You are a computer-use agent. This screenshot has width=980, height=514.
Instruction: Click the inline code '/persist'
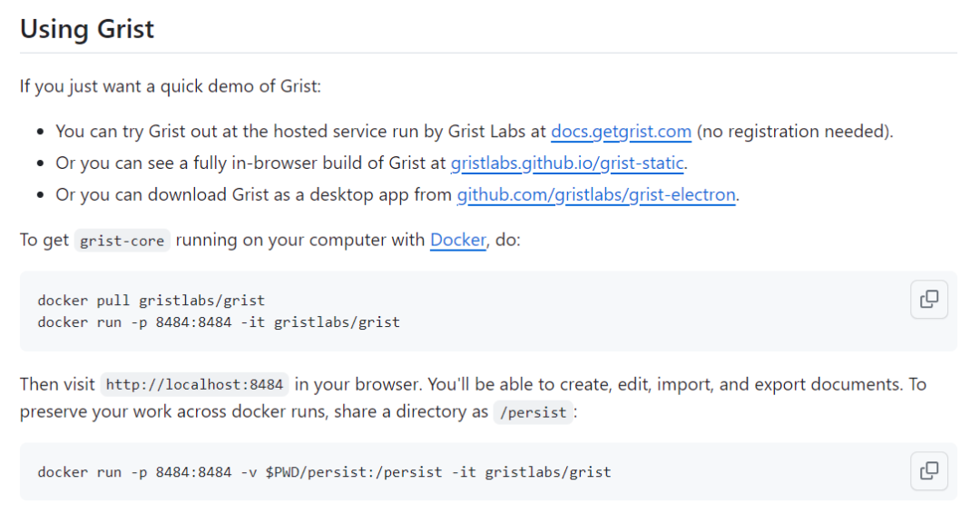pyautogui.click(x=534, y=412)
